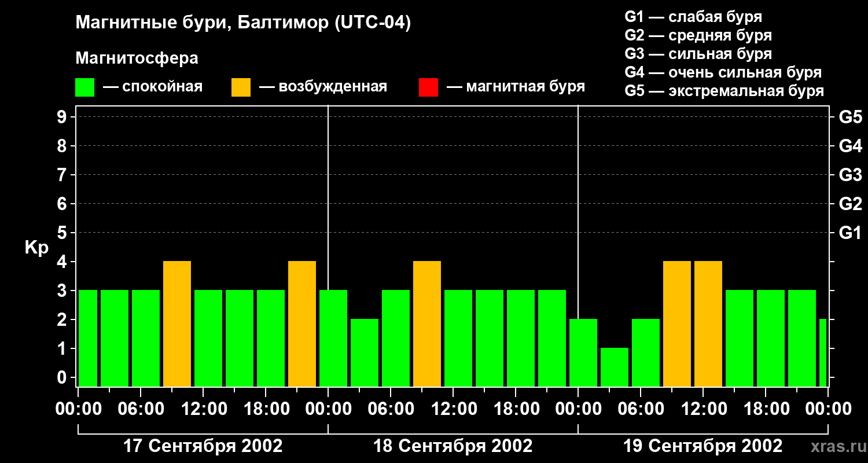This screenshot has height=463, width=868.
Task: Click the 00:00–03:00 Kp 2 bar on 19 September
Action: [x=583, y=352]
